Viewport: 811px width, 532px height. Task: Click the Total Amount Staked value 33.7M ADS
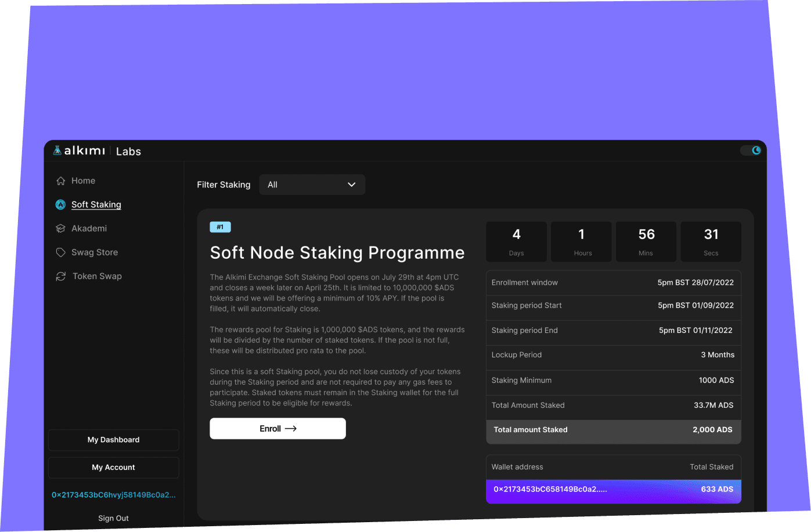click(x=713, y=405)
